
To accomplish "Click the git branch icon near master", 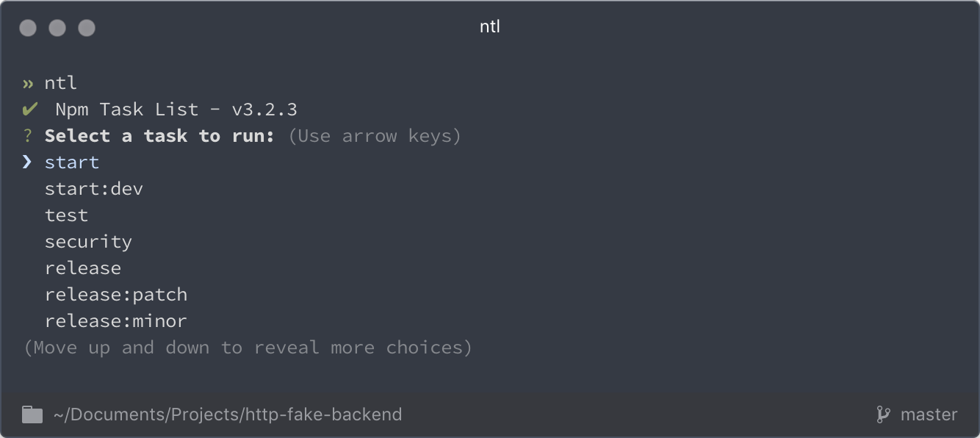I will [x=882, y=414].
